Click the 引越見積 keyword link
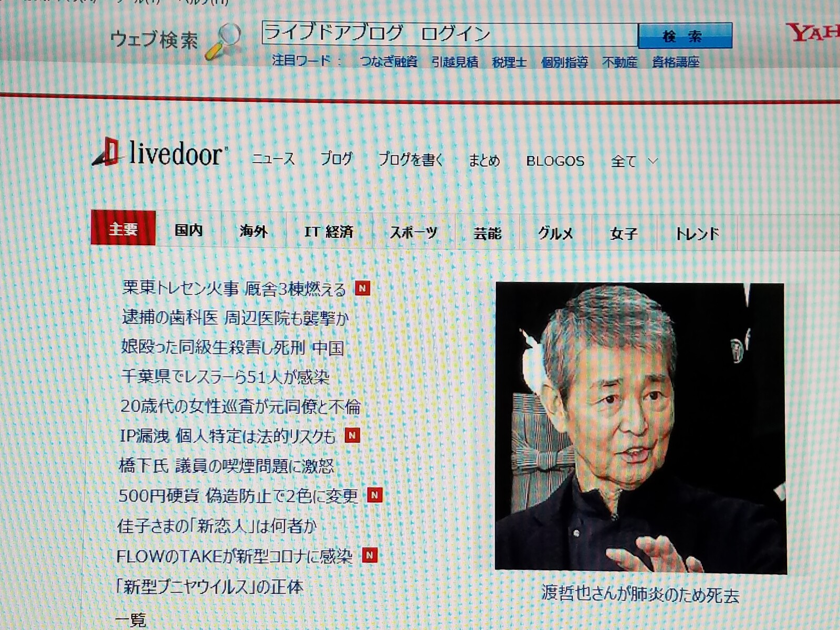Viewport: 840px width, 630px height. (455, 62)
